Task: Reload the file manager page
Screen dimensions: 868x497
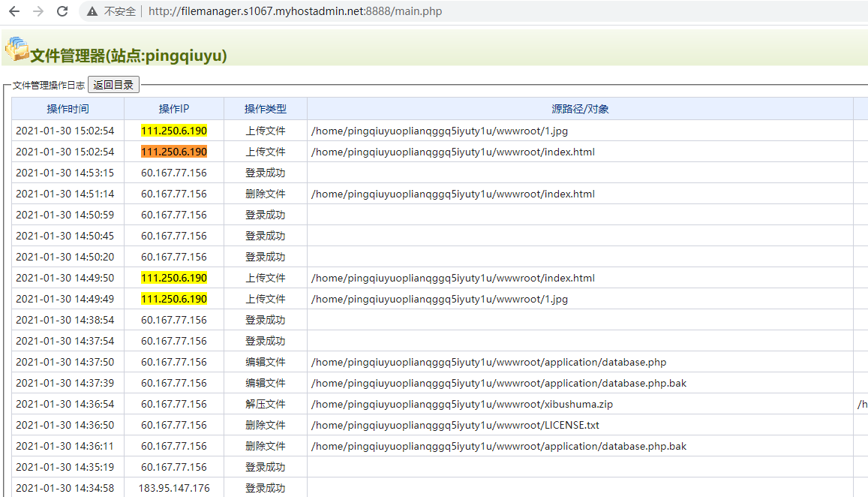Action: coord(62,11)
